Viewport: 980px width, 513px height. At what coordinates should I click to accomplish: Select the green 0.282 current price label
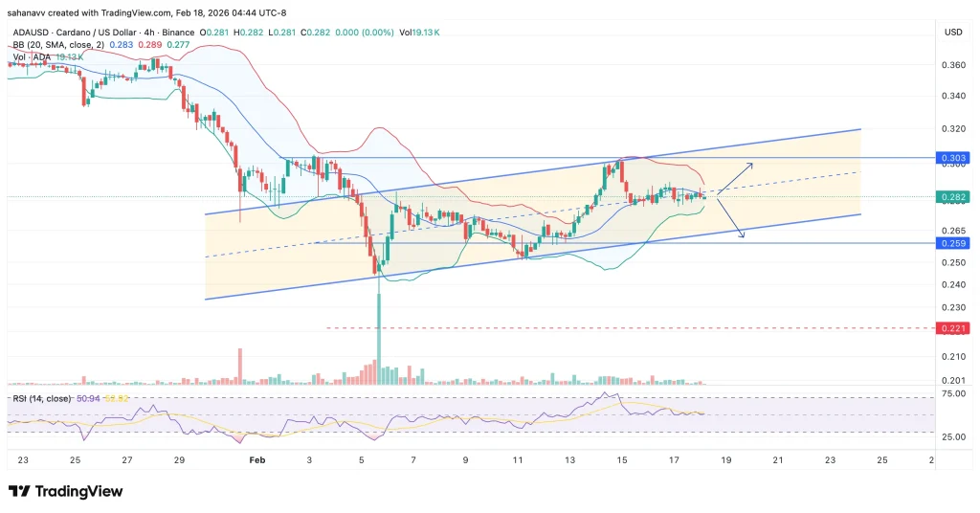tap(954, 197)
